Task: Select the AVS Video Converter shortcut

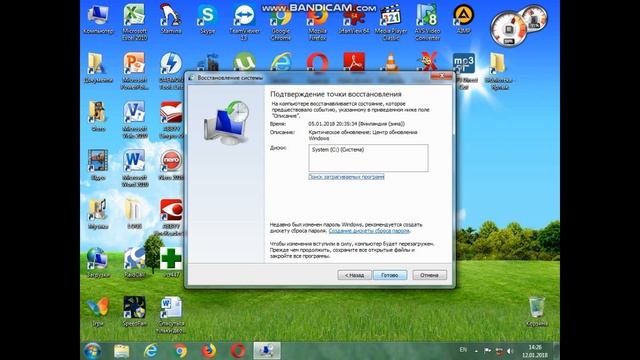Action: tap(427, 22)
